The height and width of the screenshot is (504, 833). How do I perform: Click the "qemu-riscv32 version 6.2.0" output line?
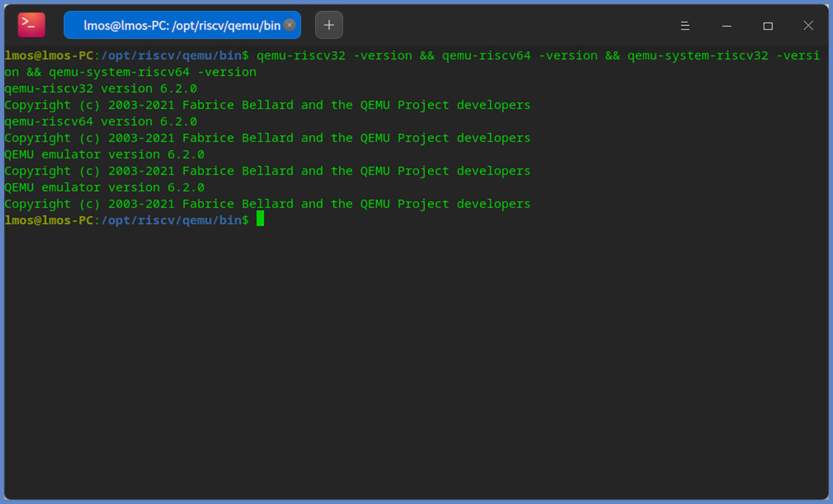[101, 89]
